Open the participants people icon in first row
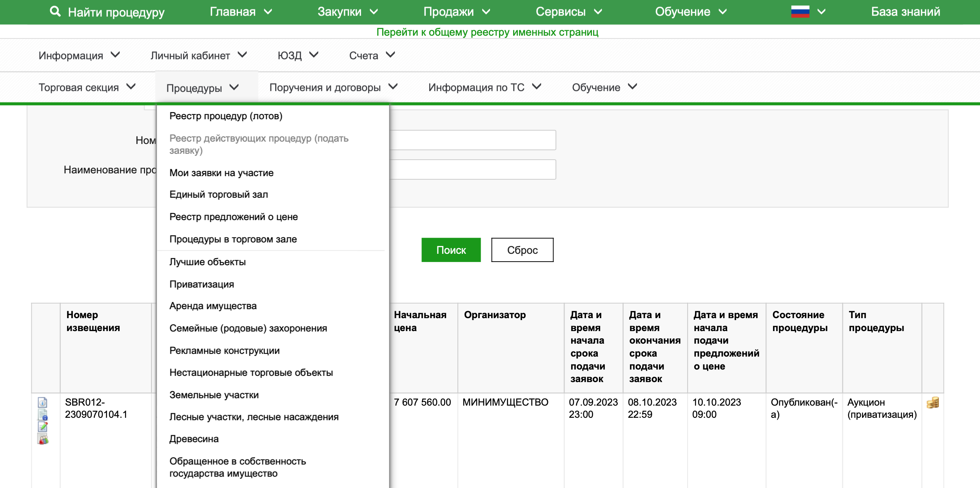 (x=43, y=439)
